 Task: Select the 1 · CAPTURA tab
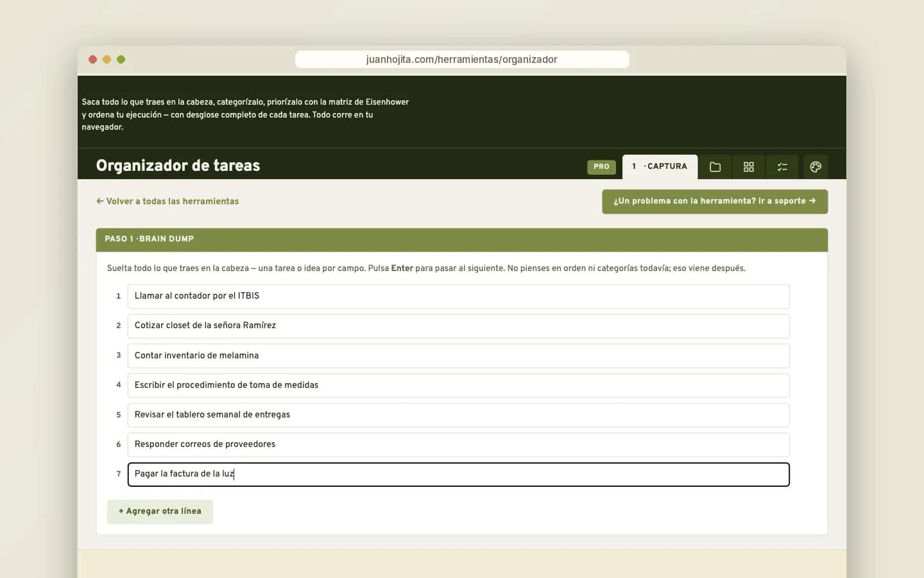coord(660,166)
